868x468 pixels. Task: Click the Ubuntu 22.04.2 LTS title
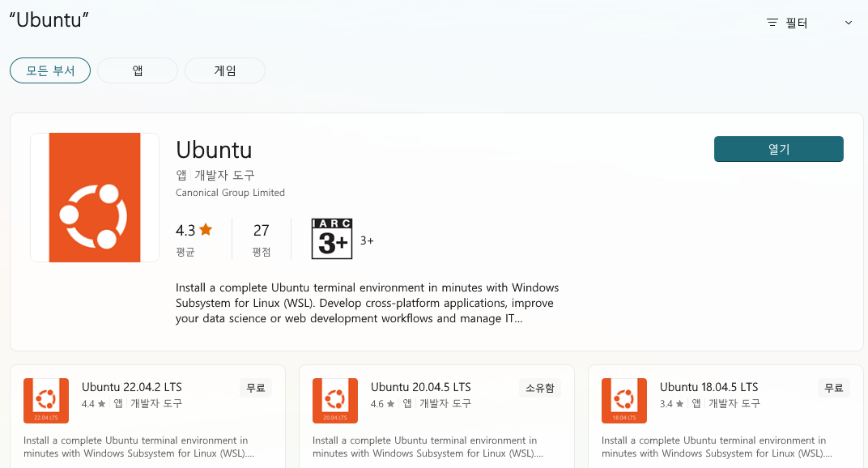tap(132, 387)
